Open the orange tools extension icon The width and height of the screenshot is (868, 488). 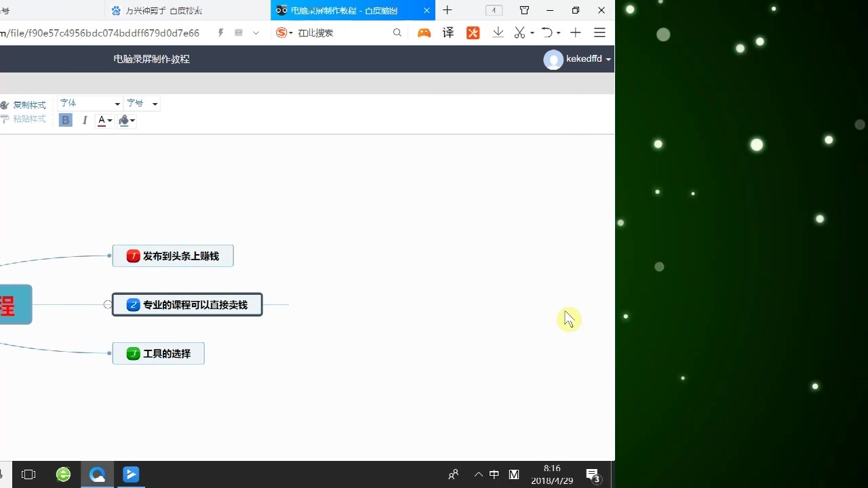[x=473, y=33]
